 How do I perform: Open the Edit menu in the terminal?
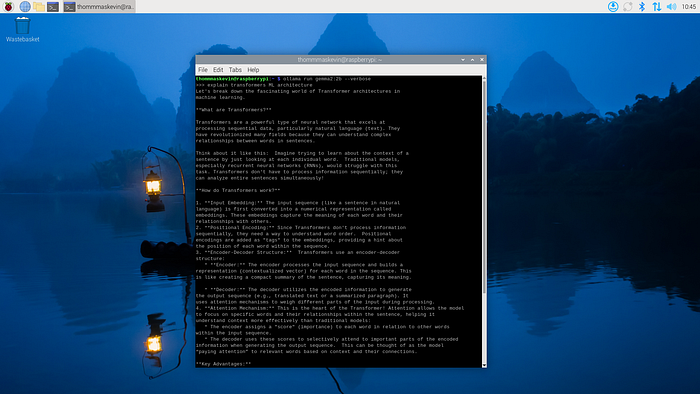pos(218,70)
